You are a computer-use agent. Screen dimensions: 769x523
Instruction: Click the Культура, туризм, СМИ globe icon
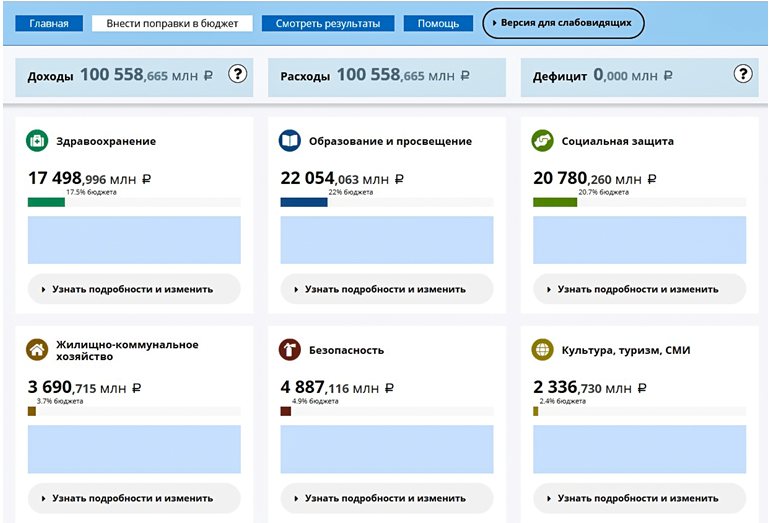click(x=543, y=350)
